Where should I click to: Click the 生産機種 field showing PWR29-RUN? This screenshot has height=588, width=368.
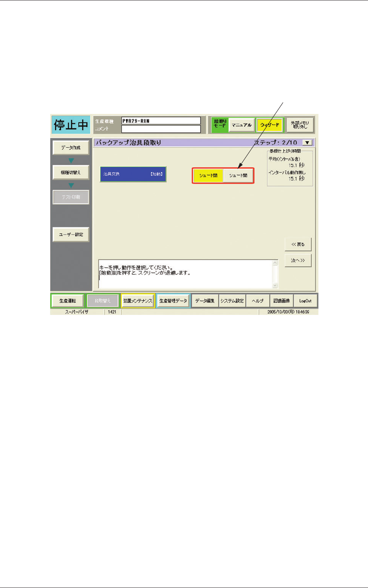tap(161, 121)
